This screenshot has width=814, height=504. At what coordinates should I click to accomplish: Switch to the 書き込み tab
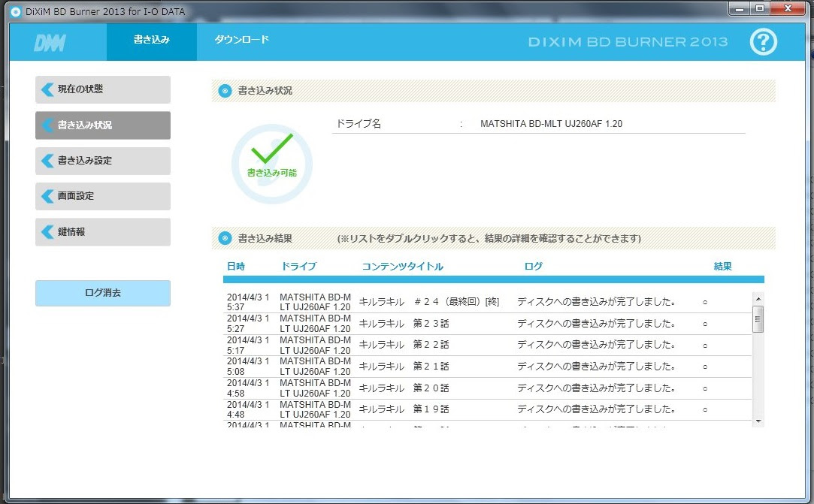pos(152,41)
